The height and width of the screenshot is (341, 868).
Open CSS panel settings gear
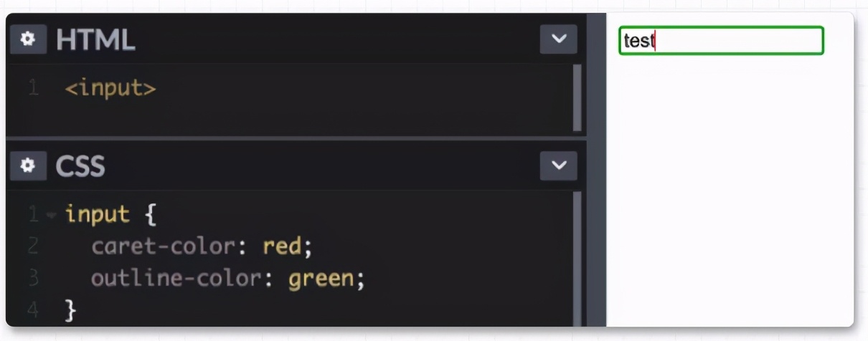click(x=28, y=166)
